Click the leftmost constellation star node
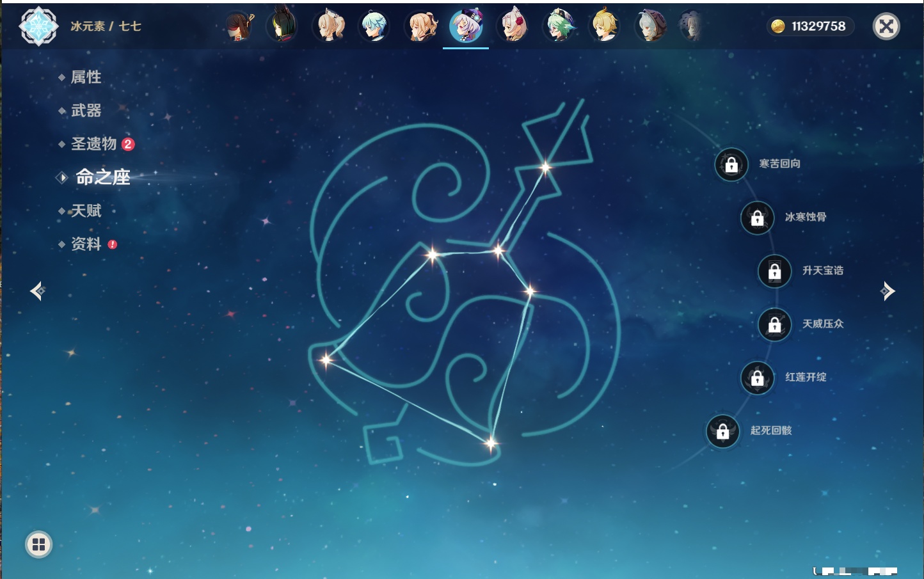 click(x=326, y=360)
